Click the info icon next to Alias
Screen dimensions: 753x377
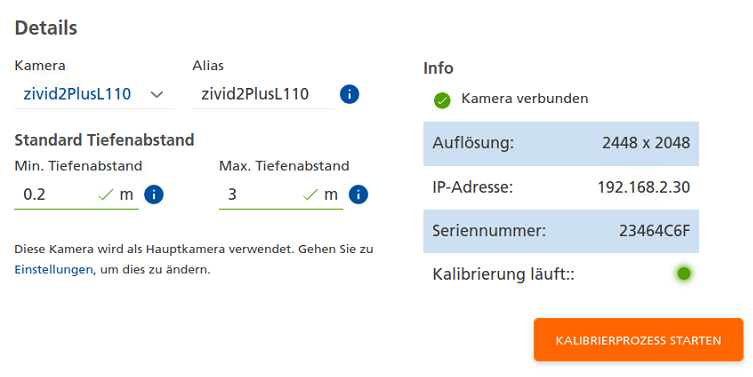click(349, 94)
